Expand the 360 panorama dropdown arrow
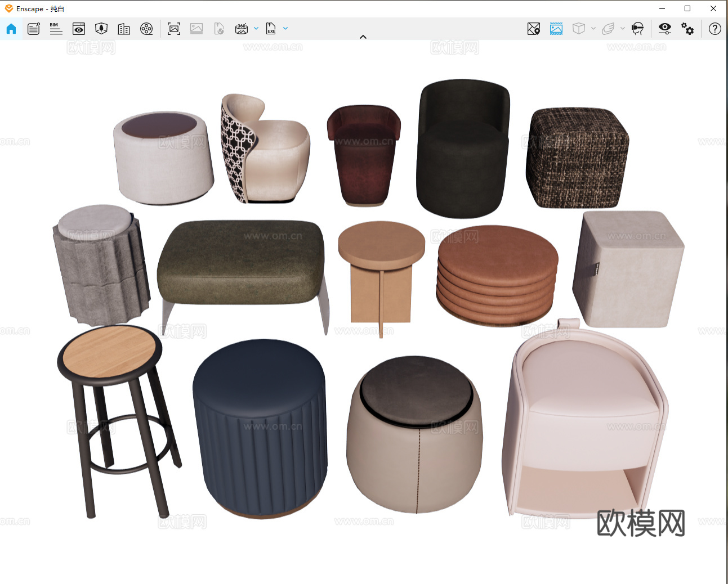 pos(256,29)
